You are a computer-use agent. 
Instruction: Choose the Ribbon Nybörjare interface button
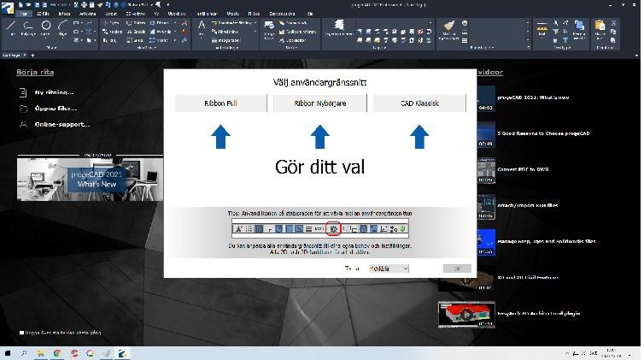[320, 103]
